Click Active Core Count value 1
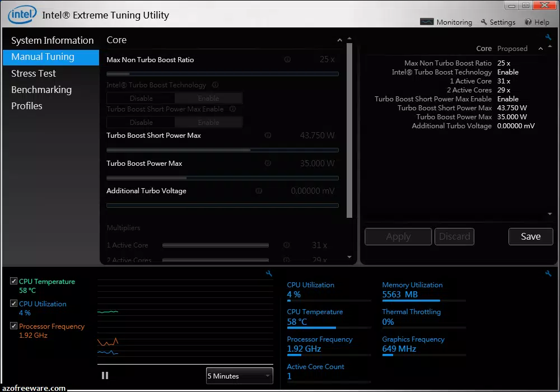This screenshot has width=560, height=392. coord(290,376)
